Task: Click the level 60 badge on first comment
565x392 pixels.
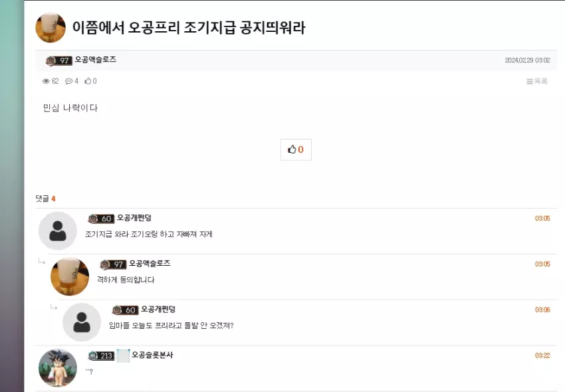Action: (x=101, y=219)
